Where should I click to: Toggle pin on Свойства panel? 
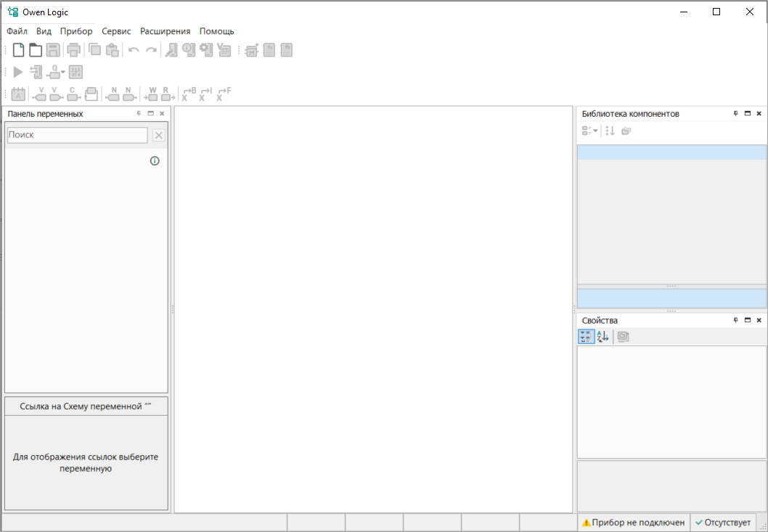click(735, 320)
